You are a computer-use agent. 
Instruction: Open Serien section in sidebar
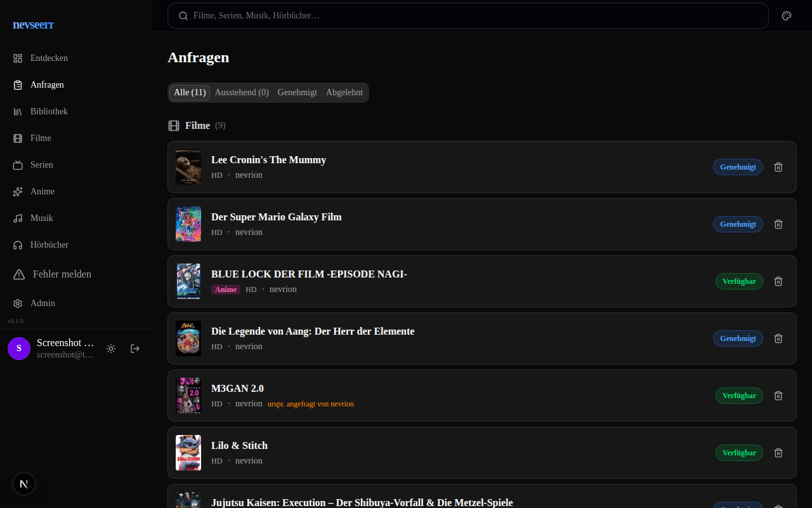coord(75,165)
